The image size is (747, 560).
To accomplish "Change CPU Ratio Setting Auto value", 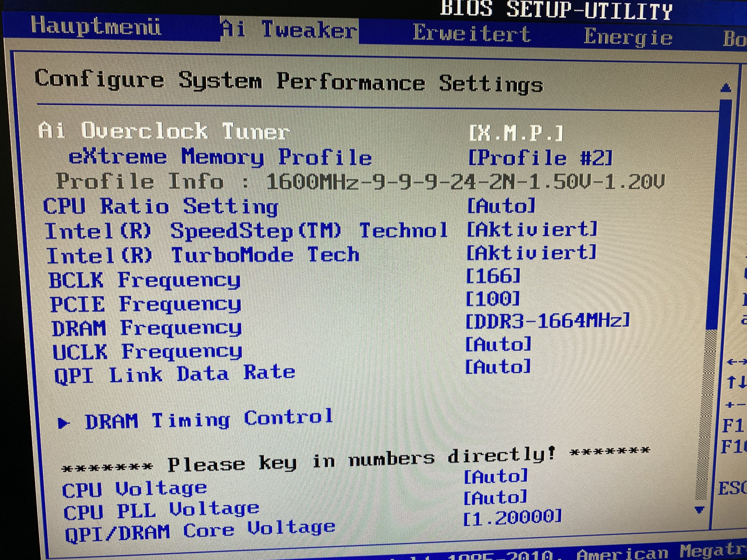I will point(501,206).
